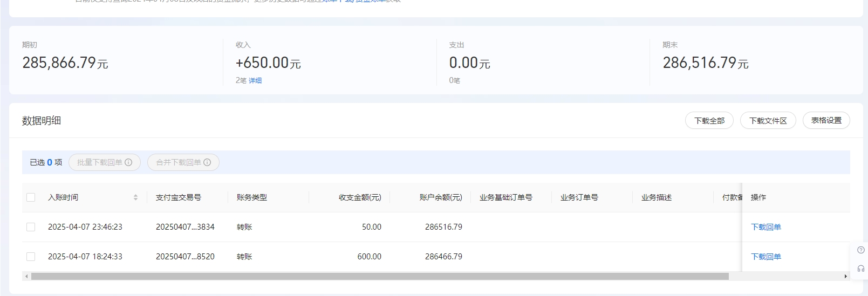Open 表格设置 table settings
The width and height of the screenshot is (868, 296).
tap(826, 121)
